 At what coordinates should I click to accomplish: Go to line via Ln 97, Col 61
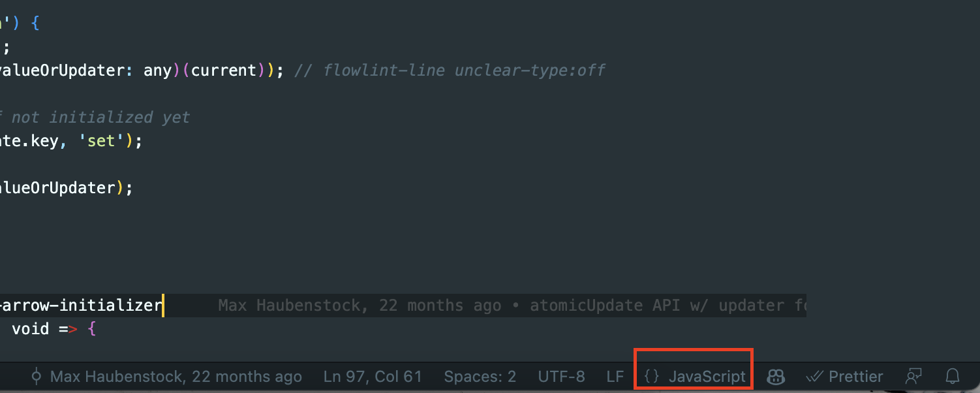pos(373,377)
